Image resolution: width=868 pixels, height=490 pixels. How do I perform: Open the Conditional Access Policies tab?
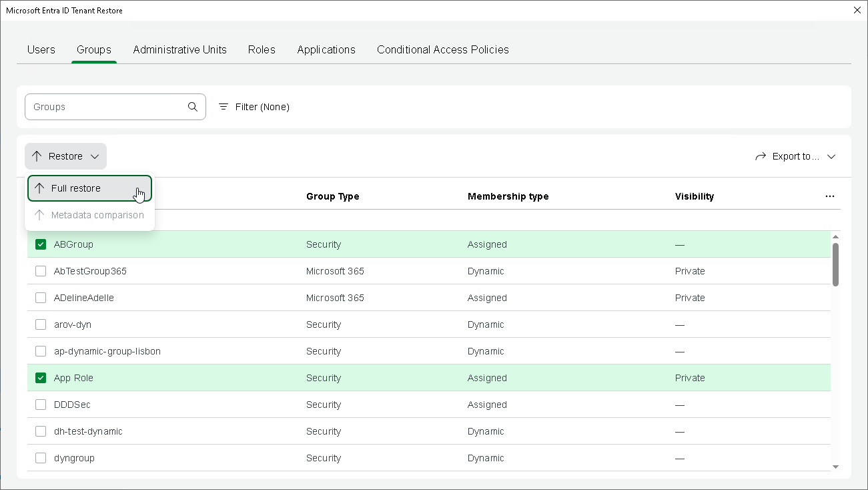coord(442,49)
